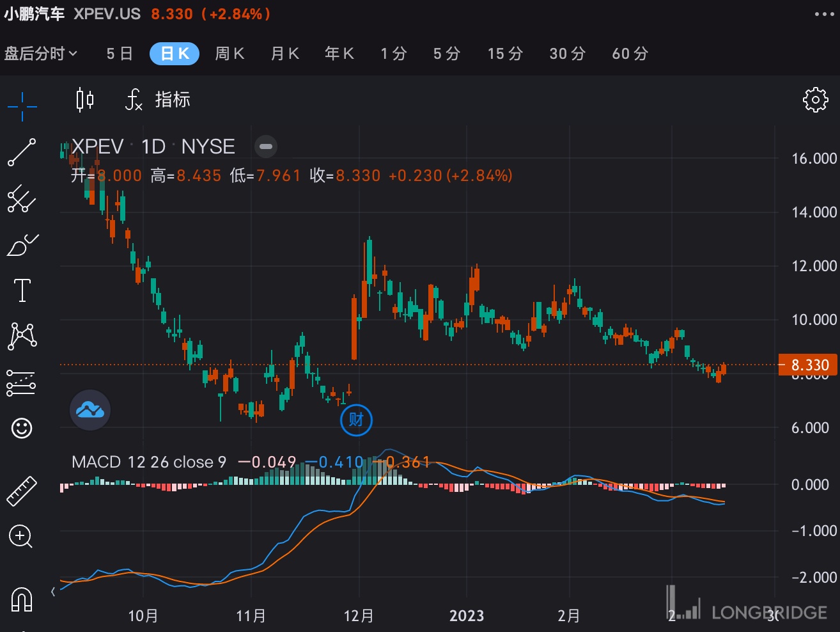Click the 指标 indicators label
The height and width of the screenshot is (632, 840).
click(x=173, y=100)
